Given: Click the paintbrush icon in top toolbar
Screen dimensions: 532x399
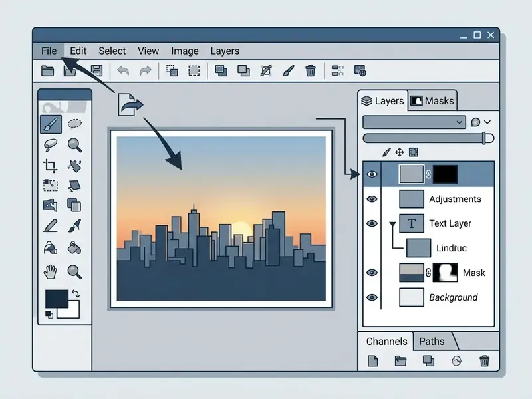Looking at the screenshot, I should 289,71.
